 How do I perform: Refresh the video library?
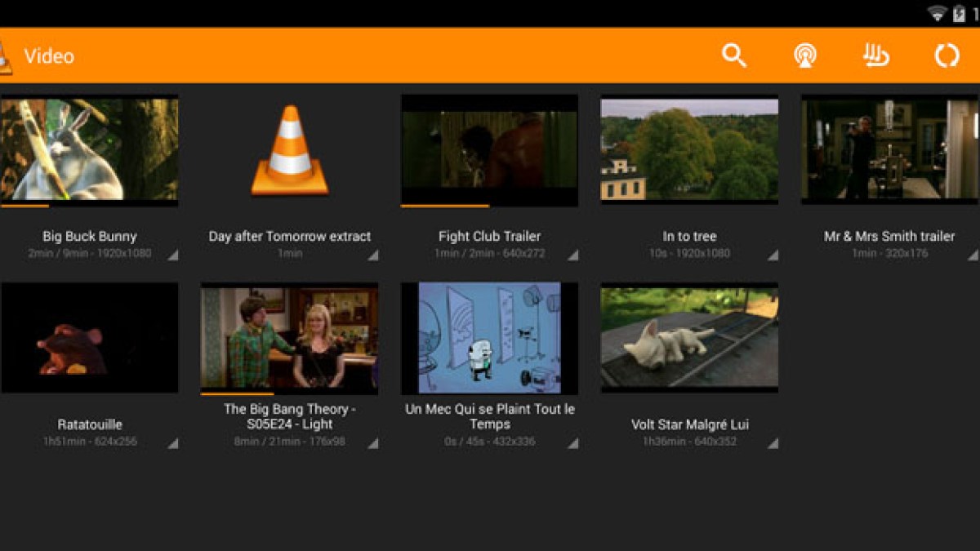tap(947, 56)
